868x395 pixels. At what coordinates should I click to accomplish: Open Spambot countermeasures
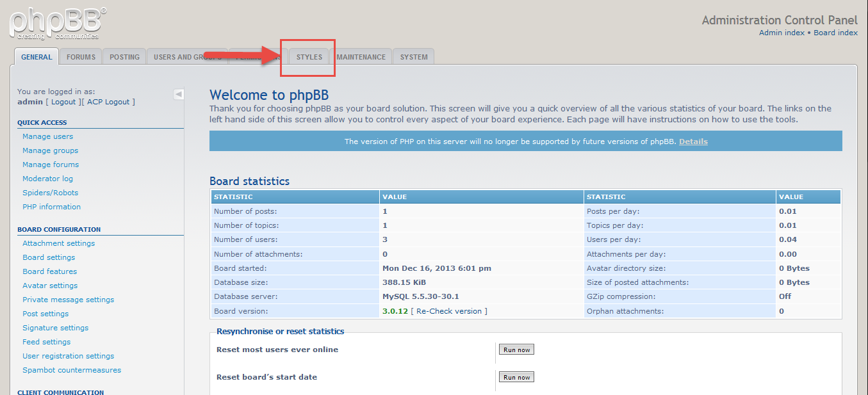71,370
